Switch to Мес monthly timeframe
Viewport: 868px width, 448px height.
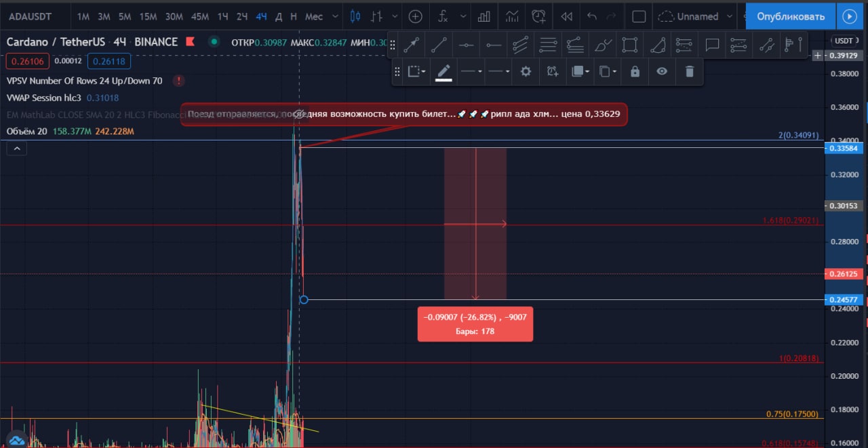(x=313, y=16)
